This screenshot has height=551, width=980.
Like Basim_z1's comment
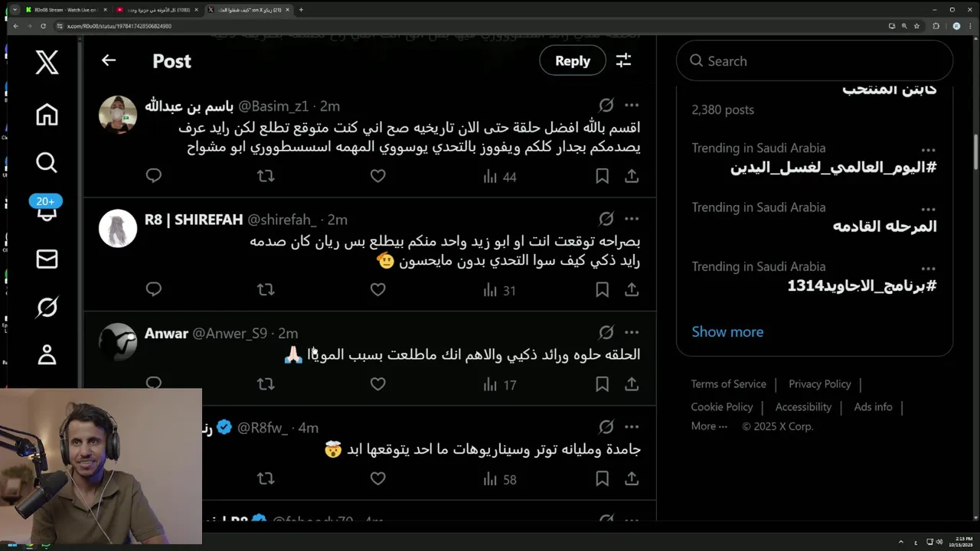point(377,176)
